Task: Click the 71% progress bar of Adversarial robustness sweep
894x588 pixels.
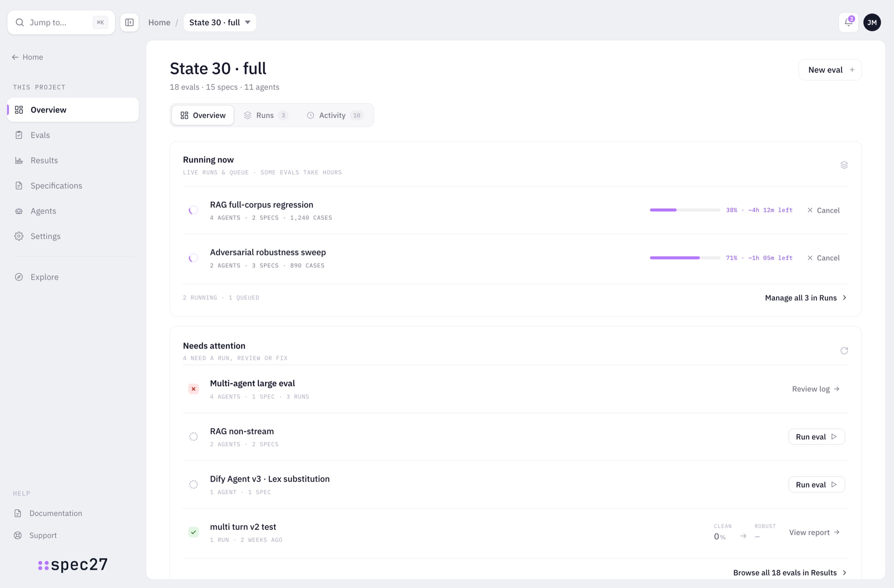Action: (x=685, y=258)
